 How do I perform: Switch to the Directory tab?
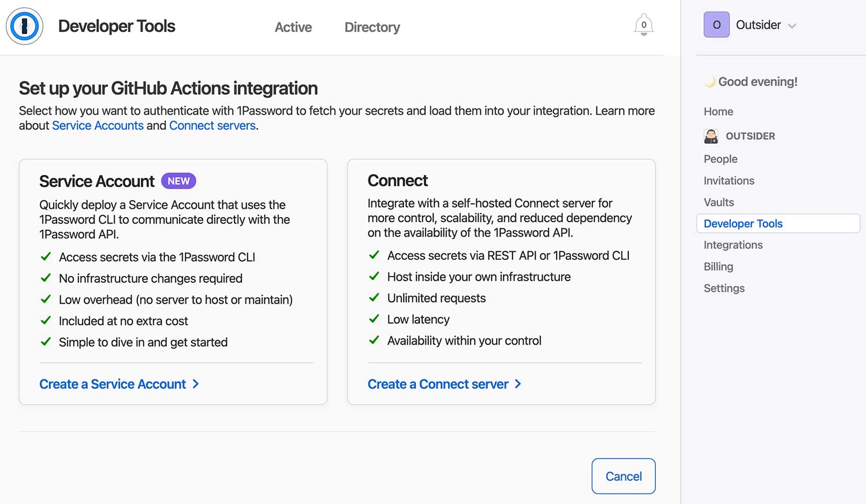point(372,27)
